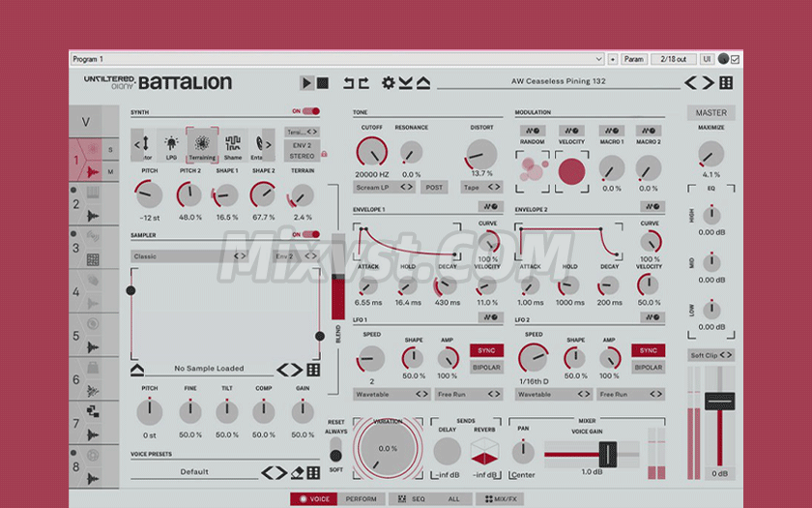
Task: Toggle the Synth ON switch
Action: click(x=310, y=111)
